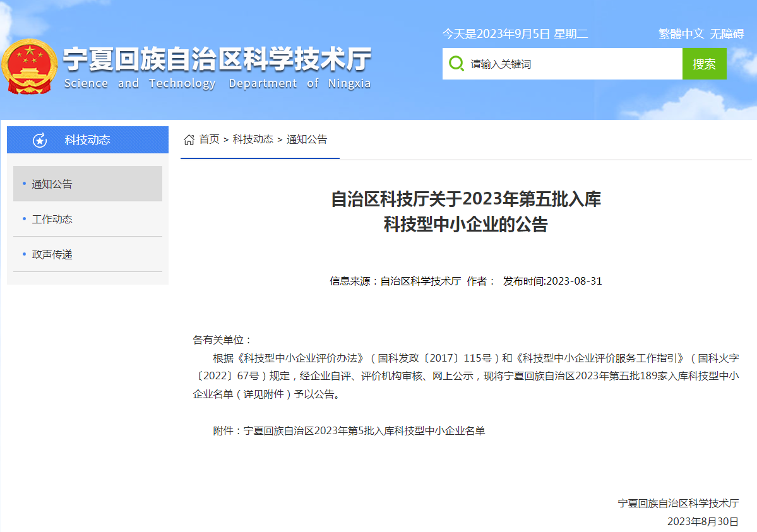
Task: Click 科技动态 in the breadcrumb
Action: (253, 139)
